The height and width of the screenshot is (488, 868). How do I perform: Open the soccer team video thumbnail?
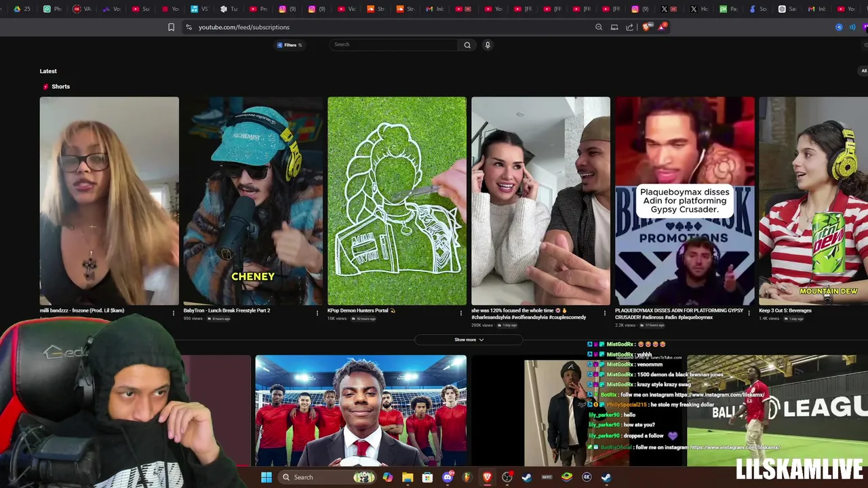pos(361,411)
